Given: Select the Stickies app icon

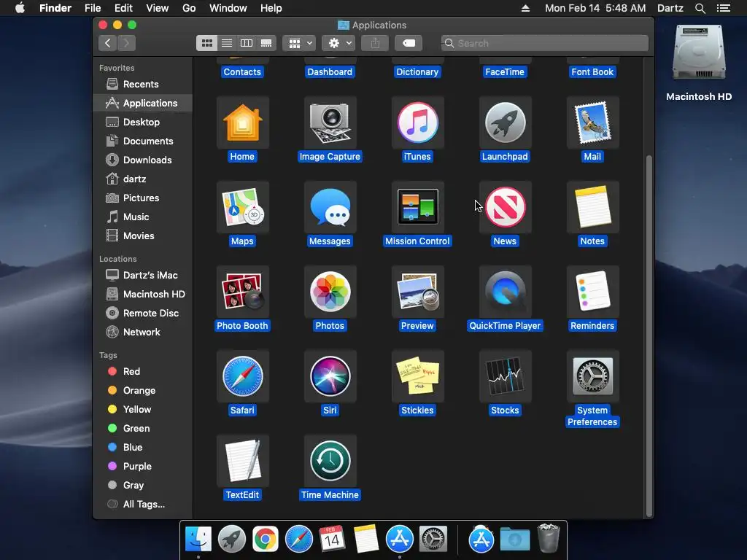Looking at the screenshot, I should (417, 376).
